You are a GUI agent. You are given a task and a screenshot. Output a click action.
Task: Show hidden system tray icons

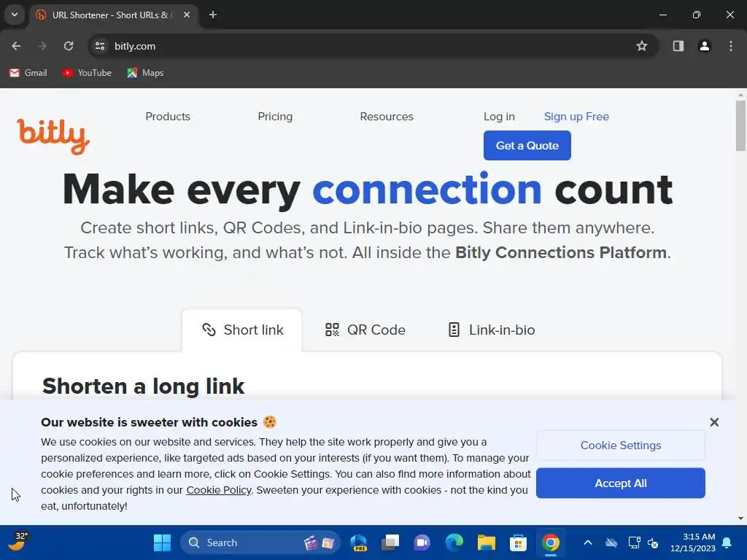588,542
